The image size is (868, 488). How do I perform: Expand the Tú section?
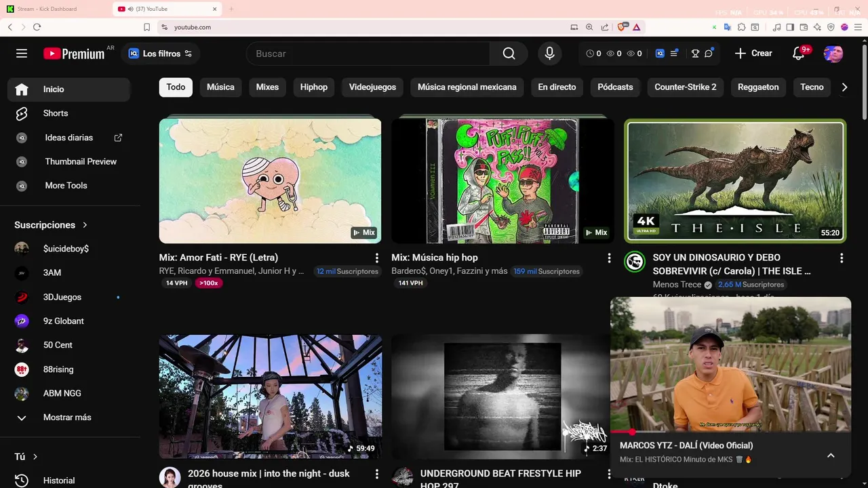(26, 457)
